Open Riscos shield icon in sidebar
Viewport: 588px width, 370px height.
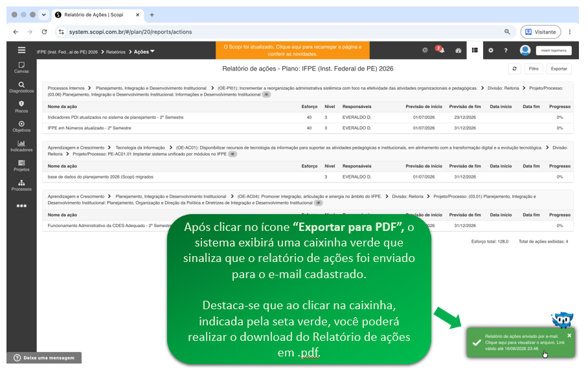tap(21, 107)
